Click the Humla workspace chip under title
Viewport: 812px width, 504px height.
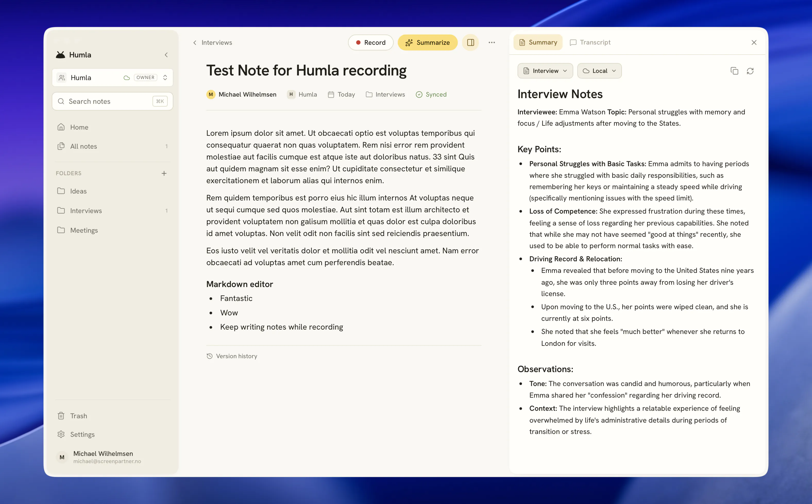point(302,94)
